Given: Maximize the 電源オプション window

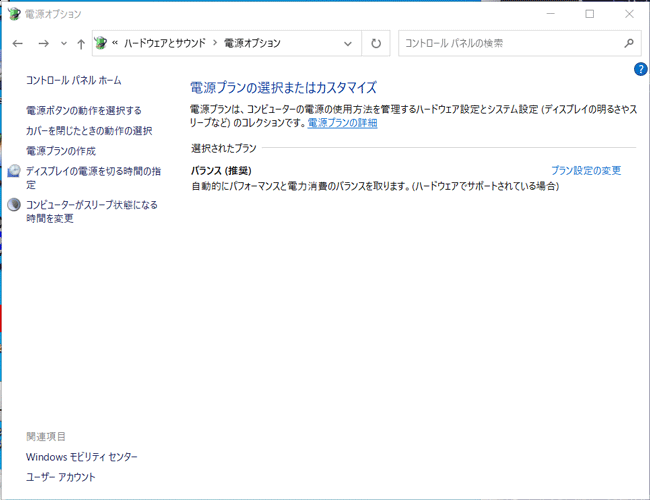Looking at the screenshot, I should 589,14.
